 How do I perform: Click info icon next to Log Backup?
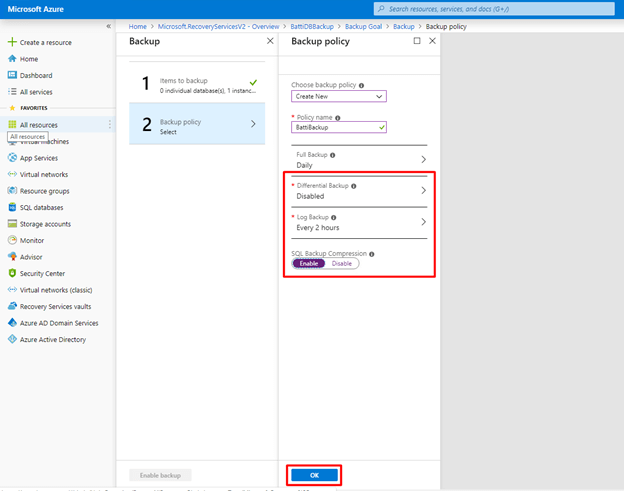[333, 218]
